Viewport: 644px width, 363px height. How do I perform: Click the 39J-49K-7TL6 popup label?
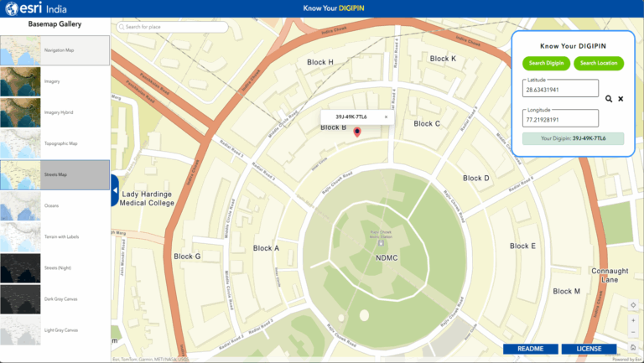(351, 117)
